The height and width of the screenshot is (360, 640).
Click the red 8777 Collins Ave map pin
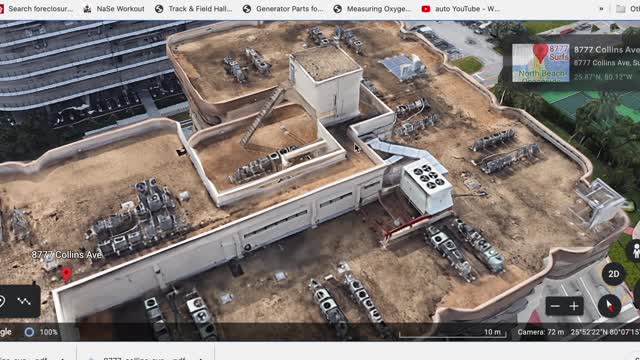pos(67,274)
